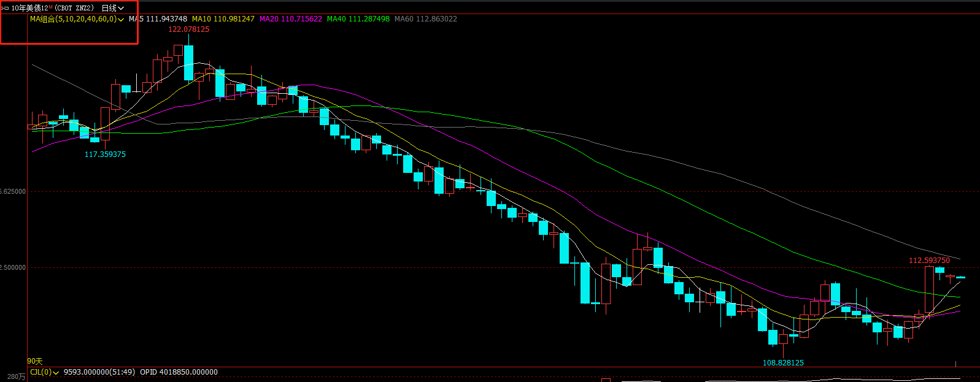Screen dimensions: 980x382
Task: Click the yellow MA10 110.981247 readout
Action: 223,19
